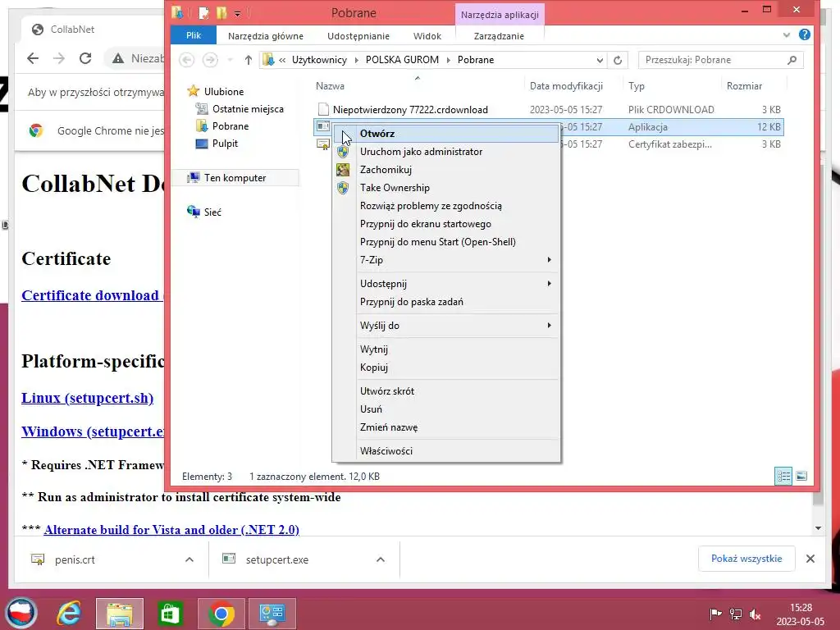Select Ten komputer in navigation pane
The image size is (840, 630).
pyautogui.click(x=235, y=178)
